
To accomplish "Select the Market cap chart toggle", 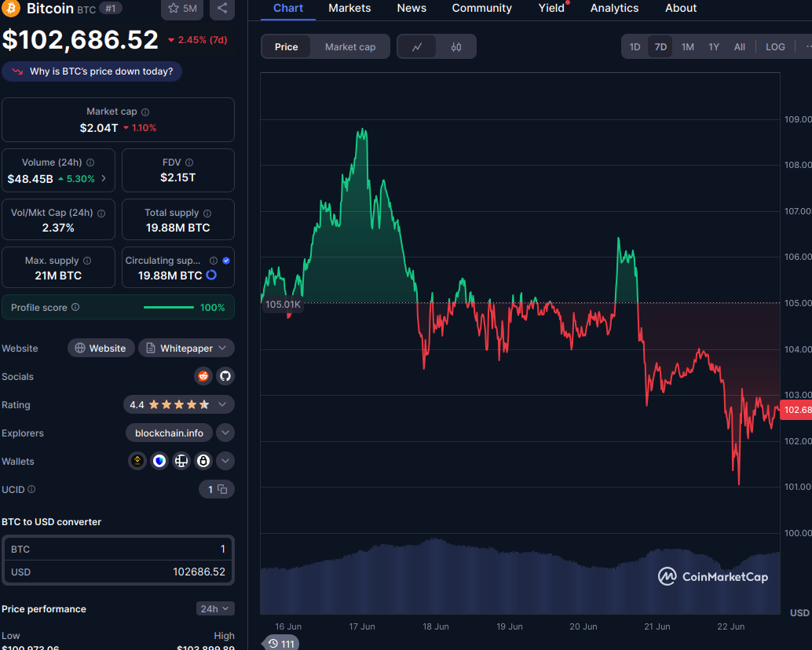I will click(350, 47).
